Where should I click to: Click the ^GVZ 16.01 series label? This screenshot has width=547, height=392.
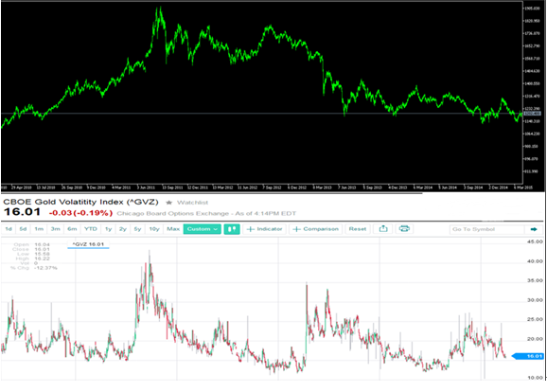(88, 244)
